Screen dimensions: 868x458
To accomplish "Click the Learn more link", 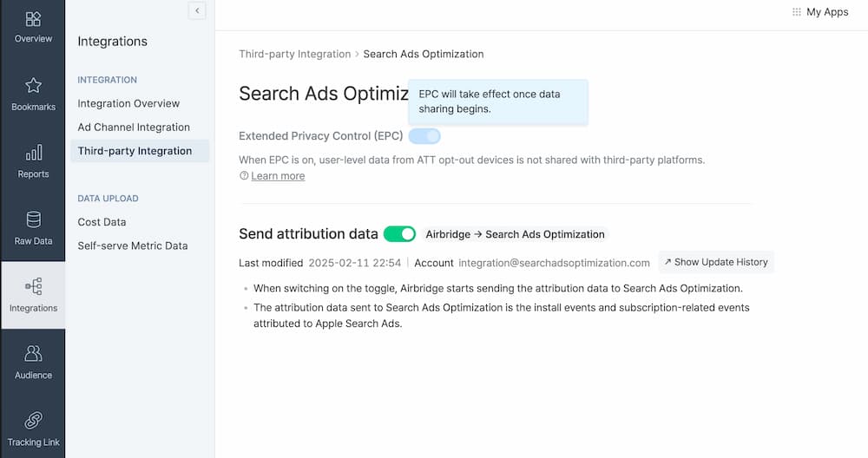I will coord(278,176).
